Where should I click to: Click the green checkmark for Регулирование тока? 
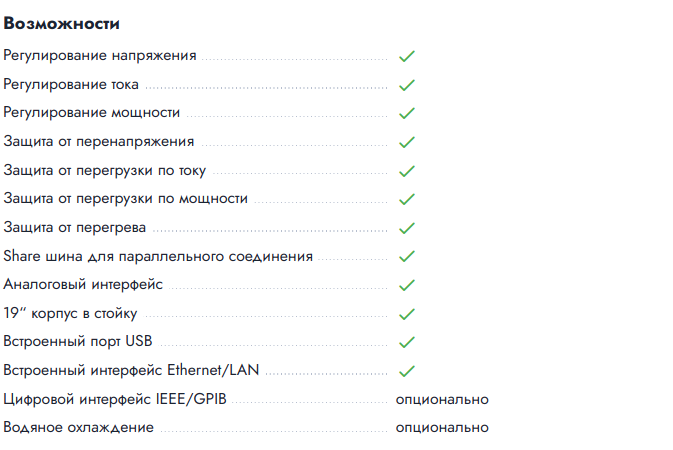406,85
